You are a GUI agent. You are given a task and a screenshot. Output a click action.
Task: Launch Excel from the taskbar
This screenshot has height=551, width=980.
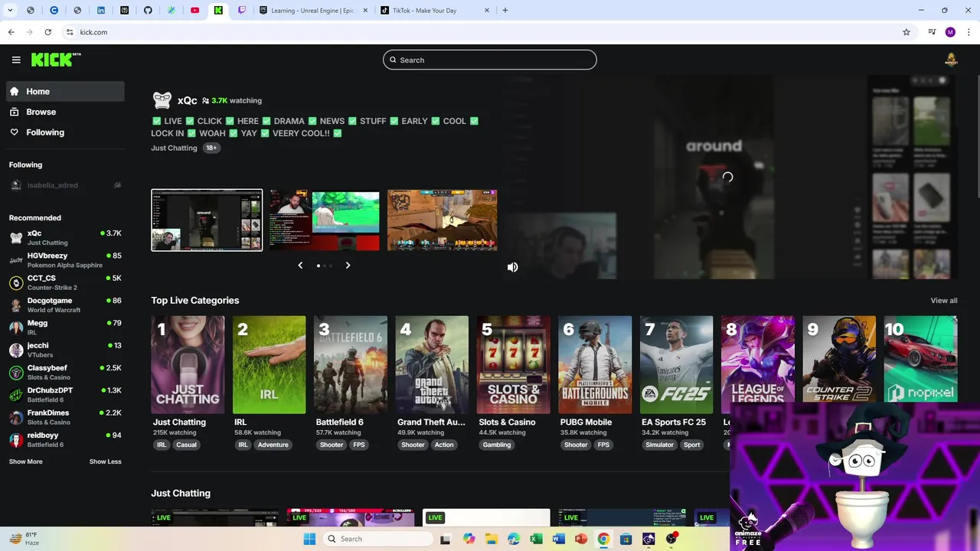536,539
